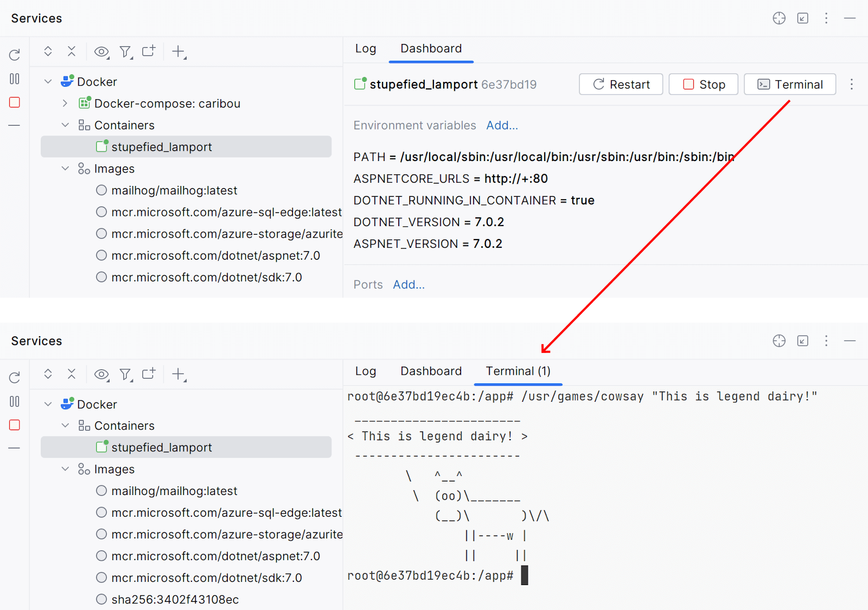
Task: Open the Terminal (1) tab
Action: pos(517,371)
